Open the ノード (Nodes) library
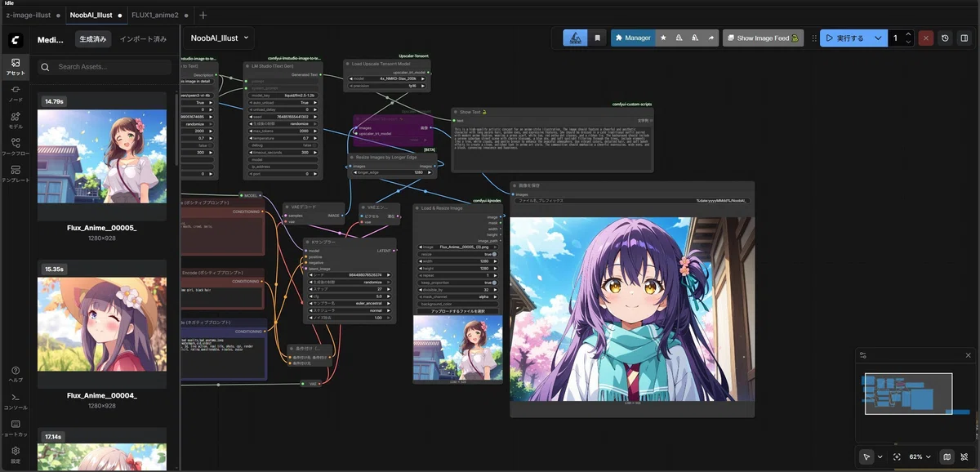Image resolution: width=980 pixels, height=472 pixels. pyautogui.click(x=16, y=93)
